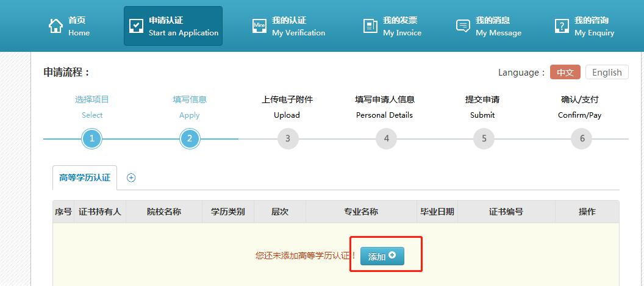Go to step 1 Select circle
This screenshot has height=286, width=644.
(91, 138)
